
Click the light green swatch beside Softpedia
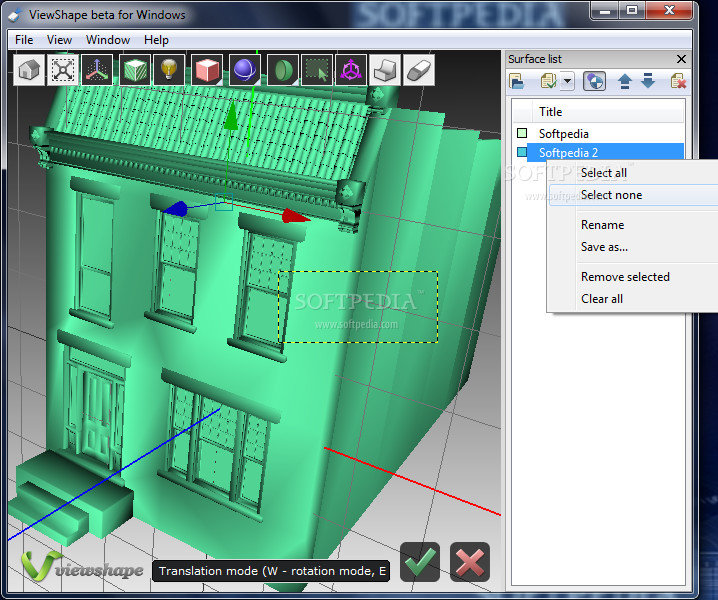point(522,133)
